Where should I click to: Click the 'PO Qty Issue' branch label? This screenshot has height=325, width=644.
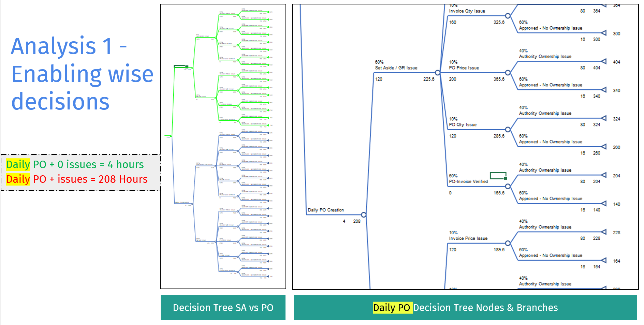point(463,125)
